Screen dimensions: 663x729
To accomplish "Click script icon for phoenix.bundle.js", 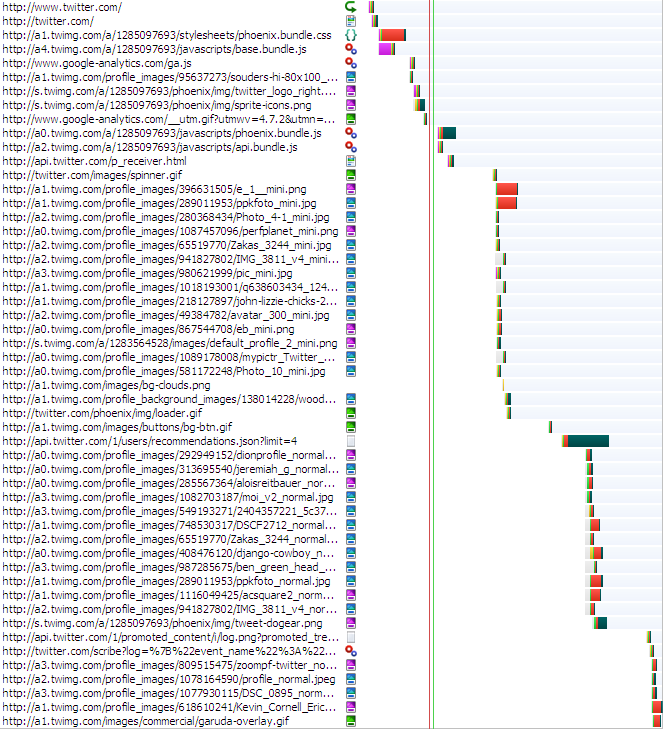I will click(351, 133).
